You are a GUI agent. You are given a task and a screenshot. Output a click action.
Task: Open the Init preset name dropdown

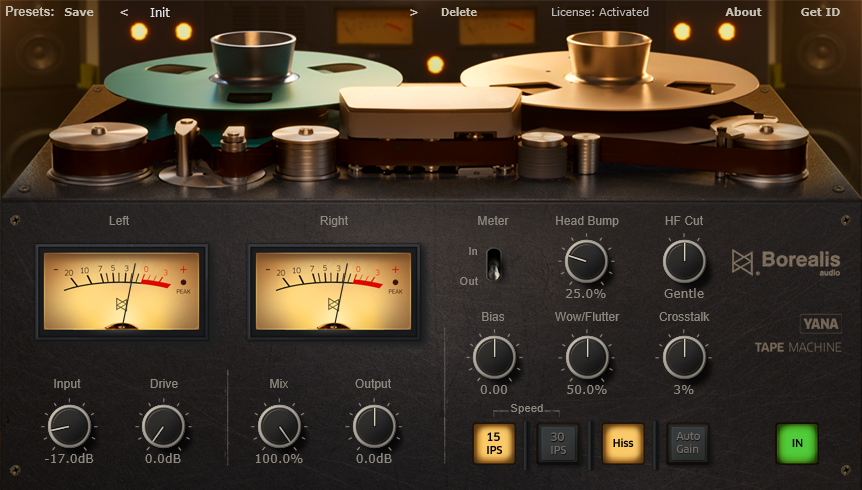coord(160,12)
